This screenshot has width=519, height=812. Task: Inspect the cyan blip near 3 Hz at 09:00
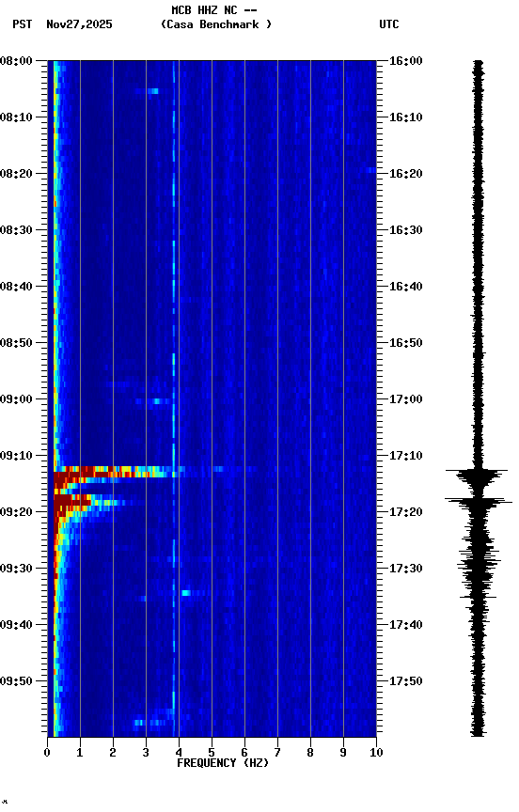[157, 401]
